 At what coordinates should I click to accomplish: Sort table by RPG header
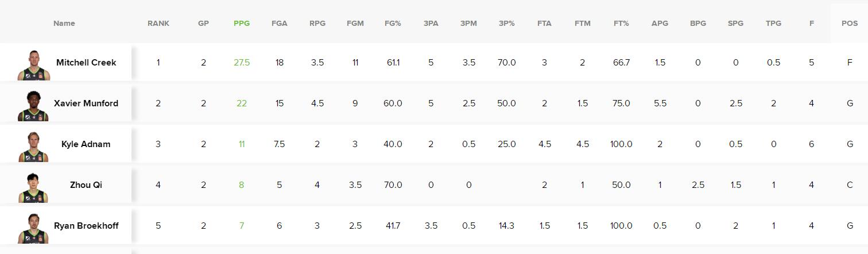coord(317,24)
